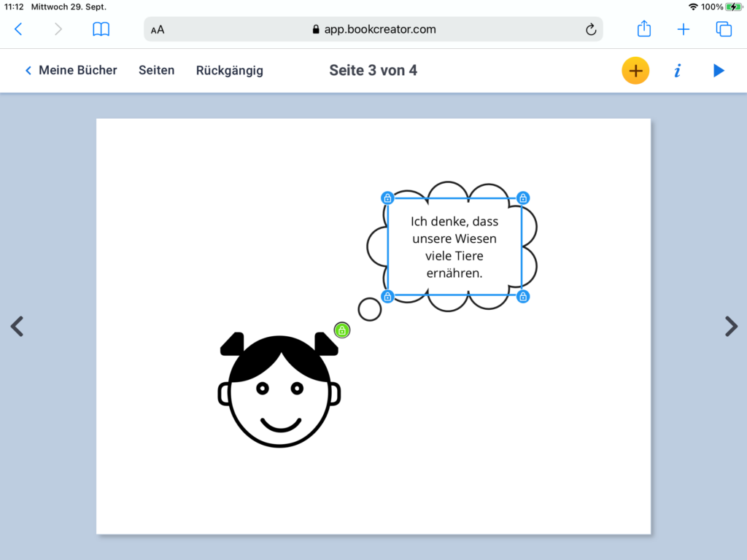
Task: Tap the top-left lock handle of text box
Action: coord(387,198)
